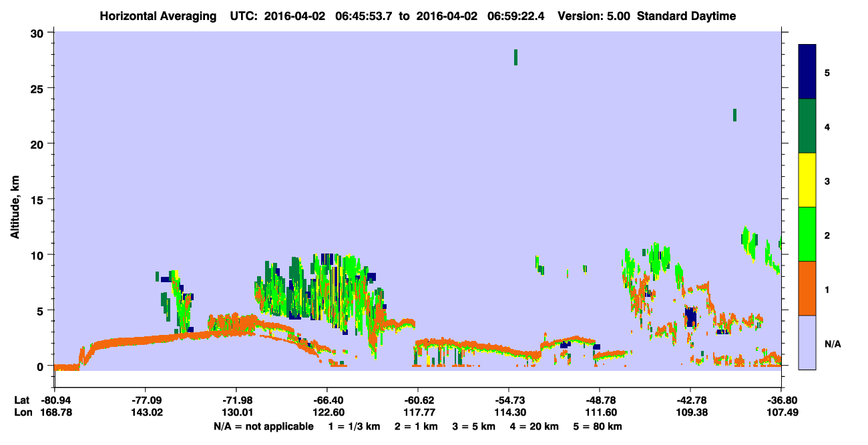Click longitude value 114.30
The height and width of the screenshot is (445, 868).
click(509, 412)
